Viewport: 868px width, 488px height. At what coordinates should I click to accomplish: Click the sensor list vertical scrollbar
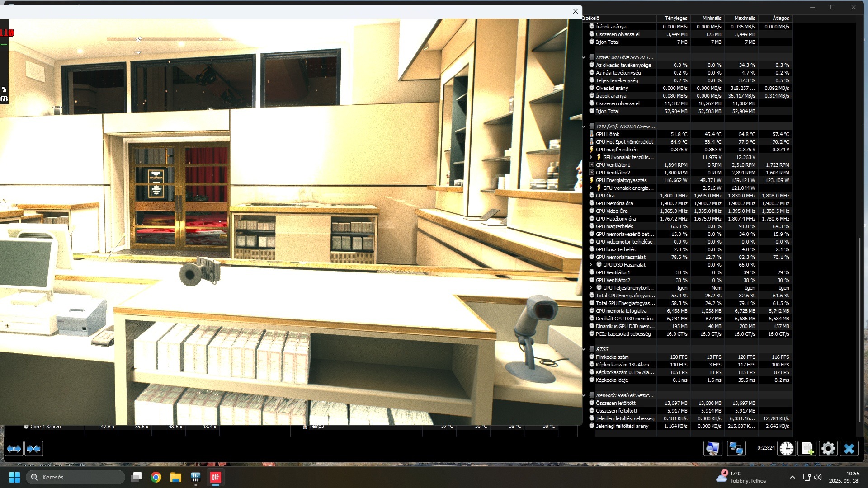click(860, 330)
